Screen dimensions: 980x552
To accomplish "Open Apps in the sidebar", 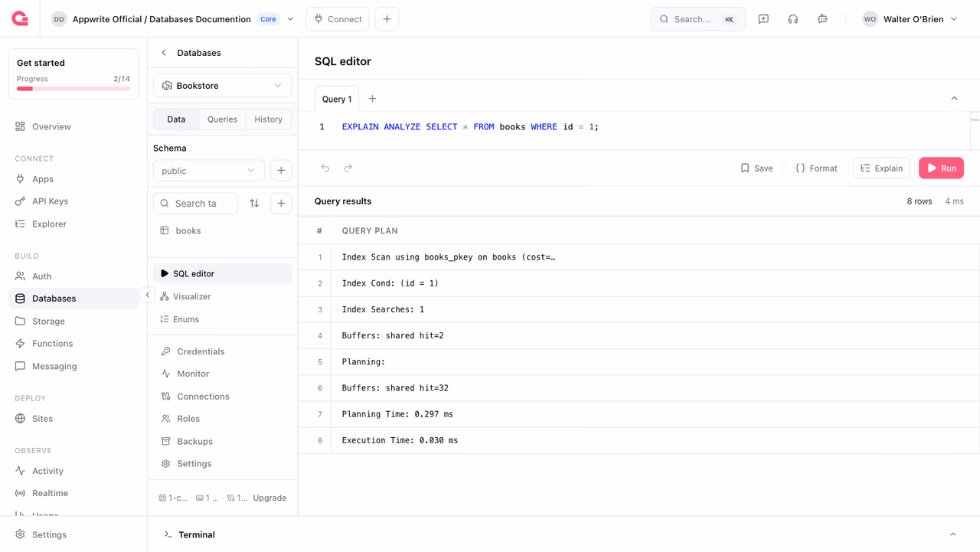I will coord(73,179).
